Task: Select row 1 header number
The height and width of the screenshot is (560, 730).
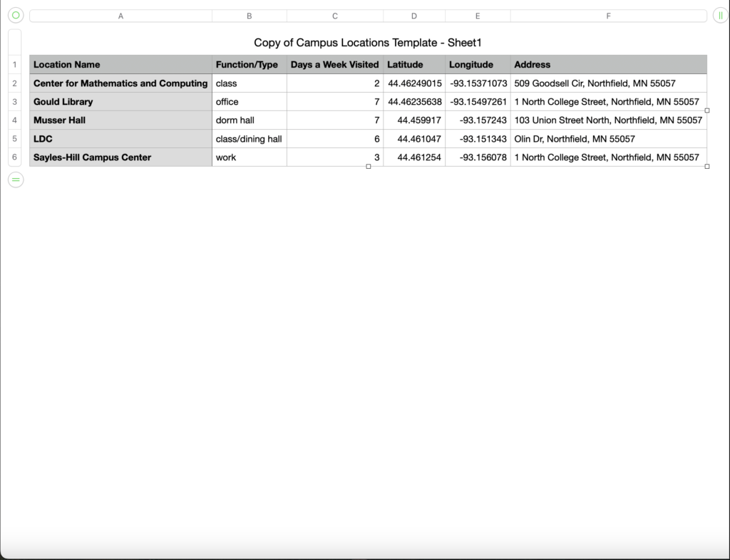Action: (14, 65)
